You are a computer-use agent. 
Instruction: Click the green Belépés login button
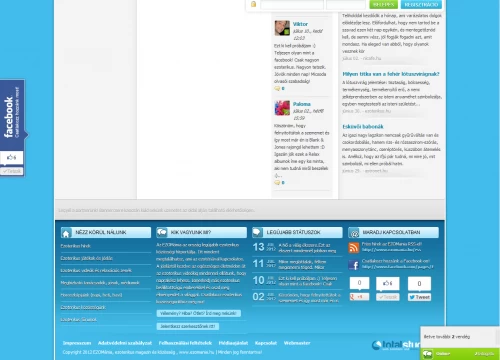[x=383, y=4]
